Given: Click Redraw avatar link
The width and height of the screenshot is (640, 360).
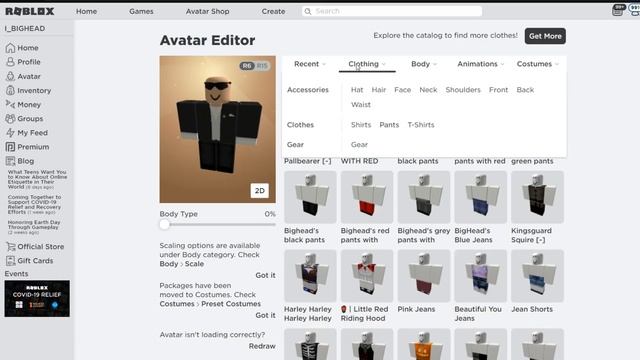Looking at the screenshot, I should click(x=262, y=346).
